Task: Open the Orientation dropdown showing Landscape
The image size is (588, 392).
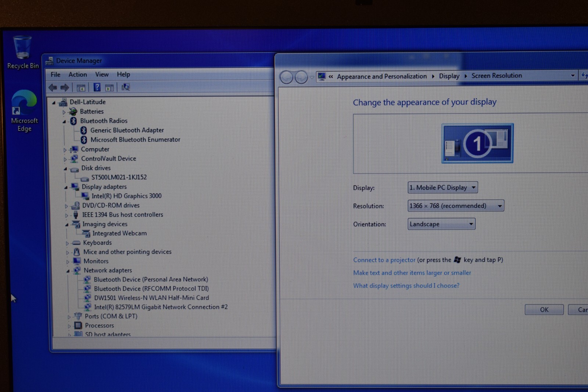Action: click(441, 224)
